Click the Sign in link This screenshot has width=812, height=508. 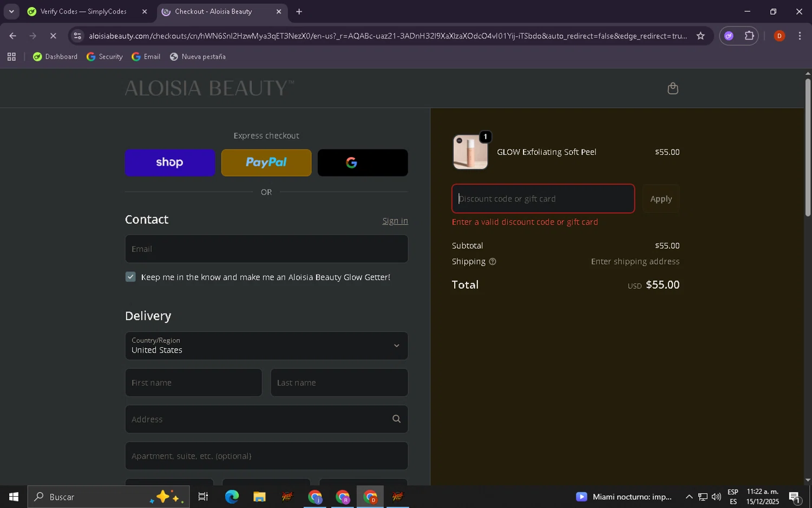point(395,221)
